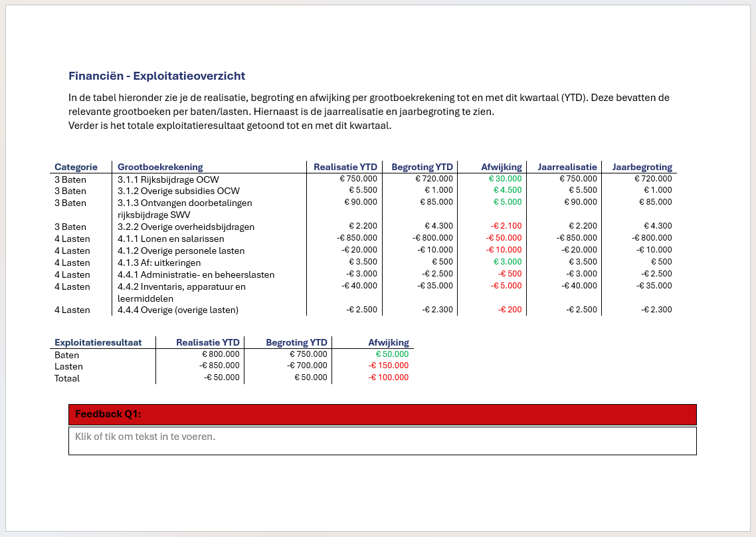Click the Feedback Q1 text input field
The height and width of the screenshot is (537, 756).
(x=382, y=441)
